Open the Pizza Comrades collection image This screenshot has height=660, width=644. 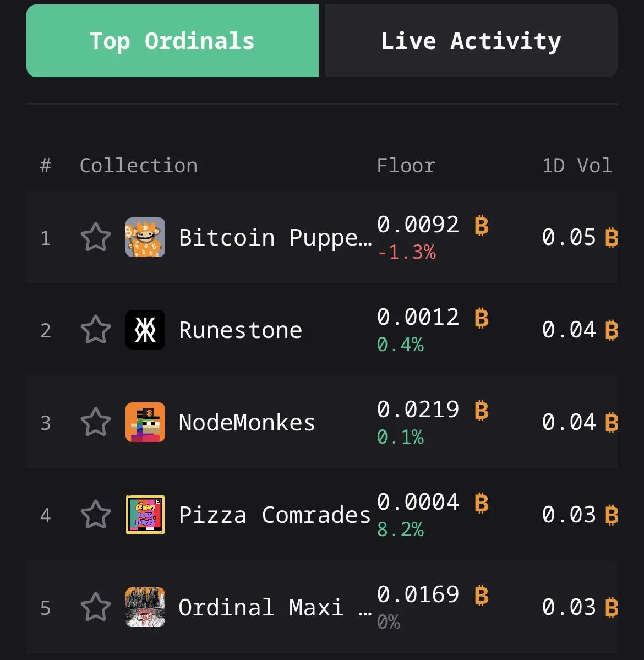pos(145,514)
